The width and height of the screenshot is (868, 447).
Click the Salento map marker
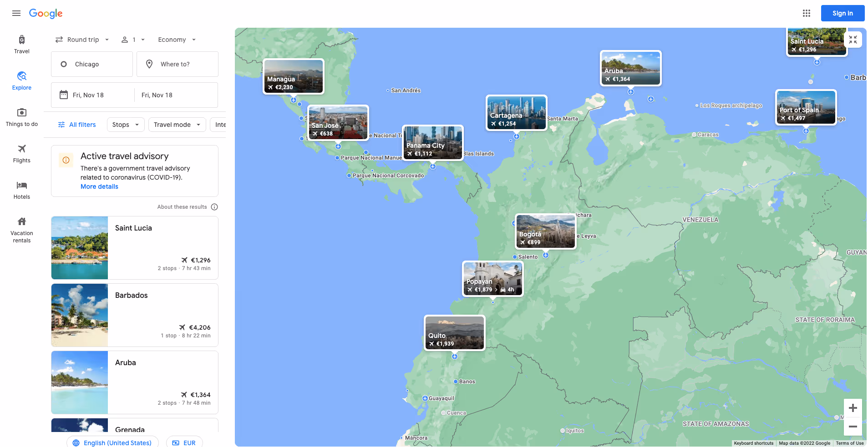coord(515,257)
